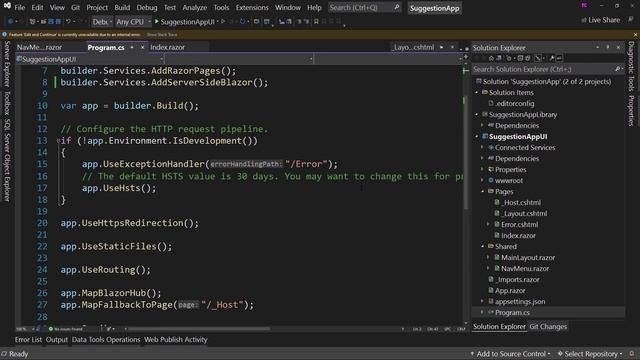
Task: Click the Start debugging SuggestionAppUI play icon
Action: click(x=157, y=21)
